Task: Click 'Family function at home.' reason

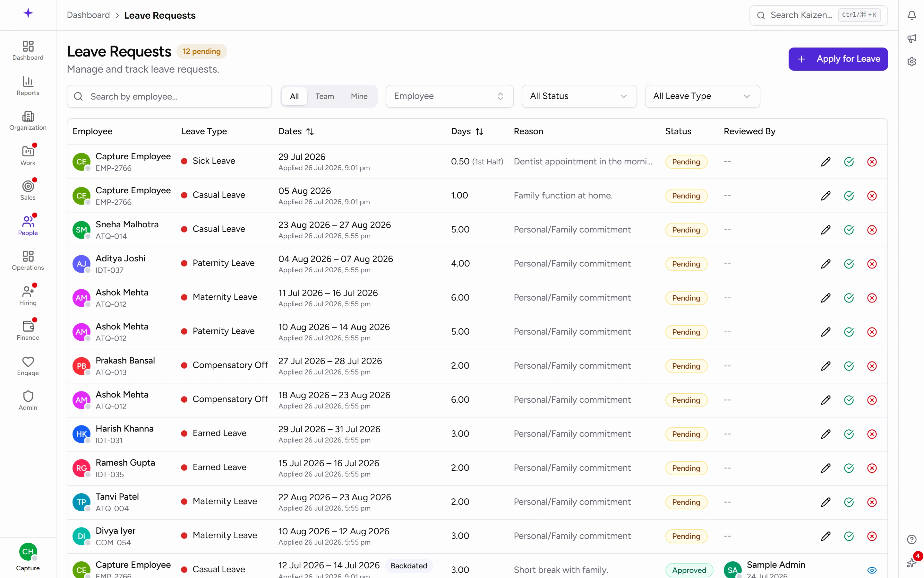Action: click(x=563, y=195)
